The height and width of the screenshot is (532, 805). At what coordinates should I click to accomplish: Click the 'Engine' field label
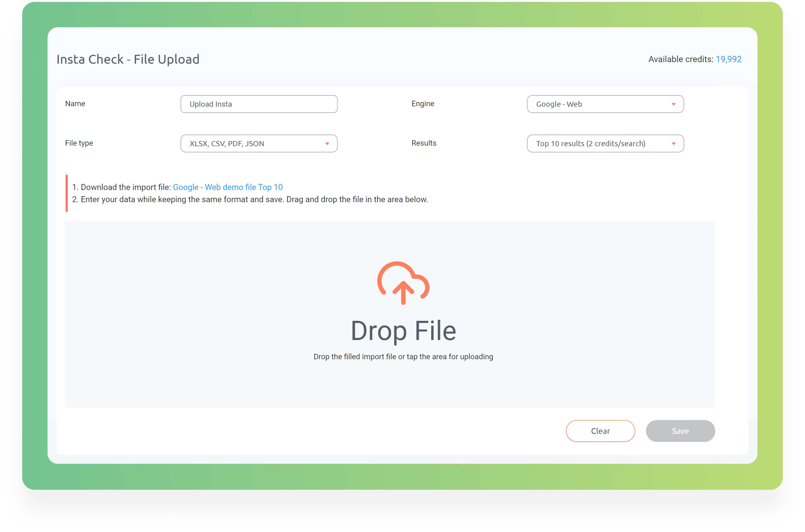tap(423, 104)
